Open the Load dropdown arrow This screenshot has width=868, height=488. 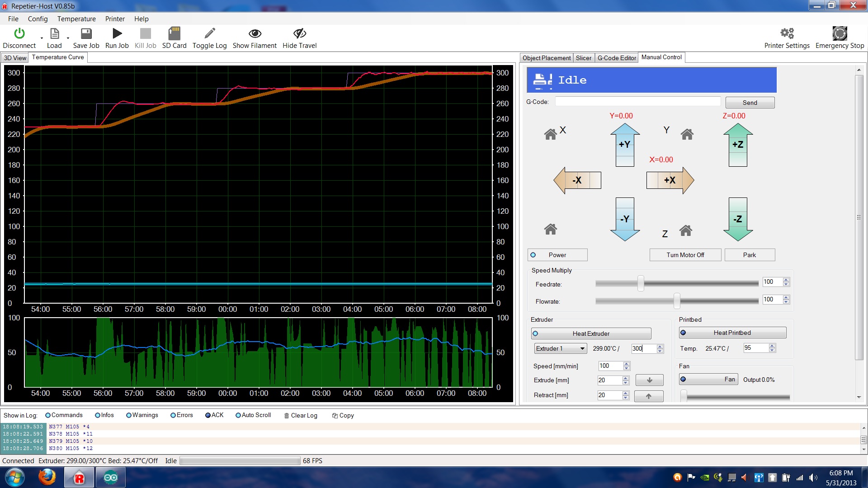[x=68, y=38]
